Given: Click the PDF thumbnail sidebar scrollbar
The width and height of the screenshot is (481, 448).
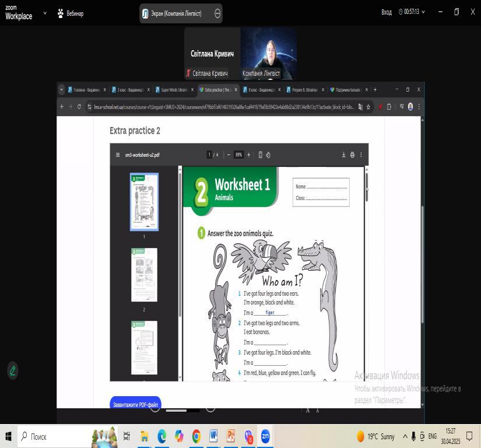Looking at the screenshot, I should pos(180,244).
